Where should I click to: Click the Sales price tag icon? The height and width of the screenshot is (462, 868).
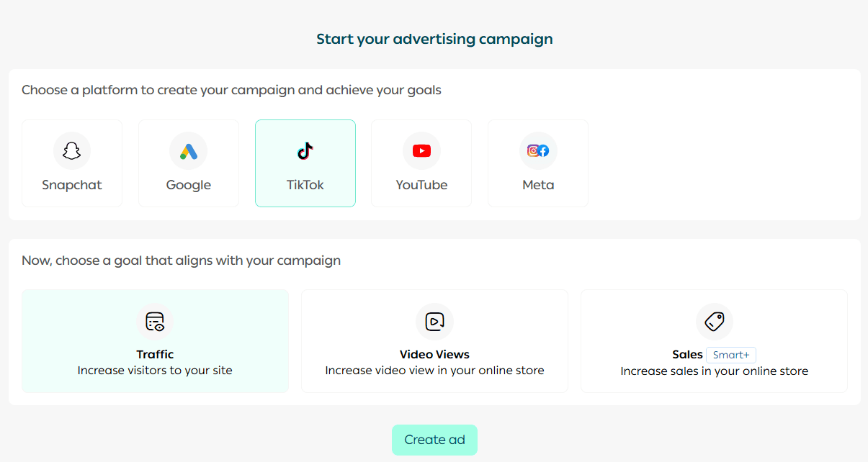coord(714,322)
